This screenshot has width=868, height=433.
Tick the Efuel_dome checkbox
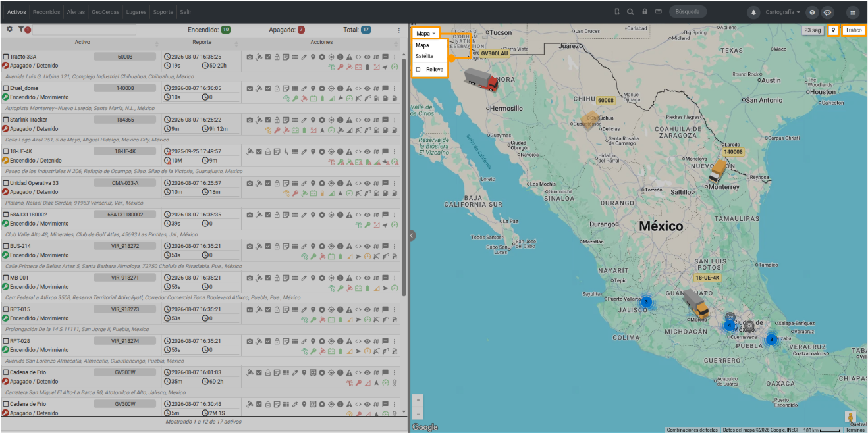point(6,88)
